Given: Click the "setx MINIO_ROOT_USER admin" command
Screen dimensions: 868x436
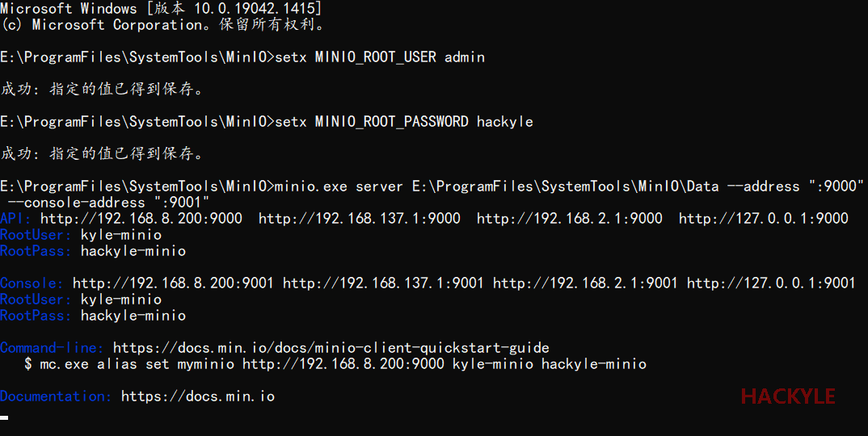Looking at the screenshot, I should 379,57.
